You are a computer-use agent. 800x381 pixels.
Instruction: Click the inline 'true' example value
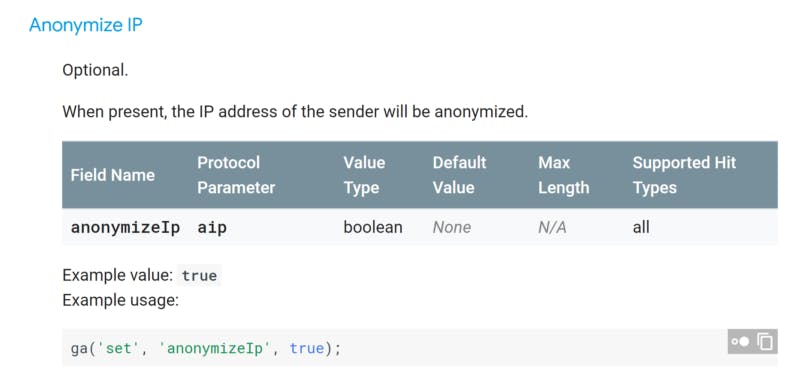point(199,275)
